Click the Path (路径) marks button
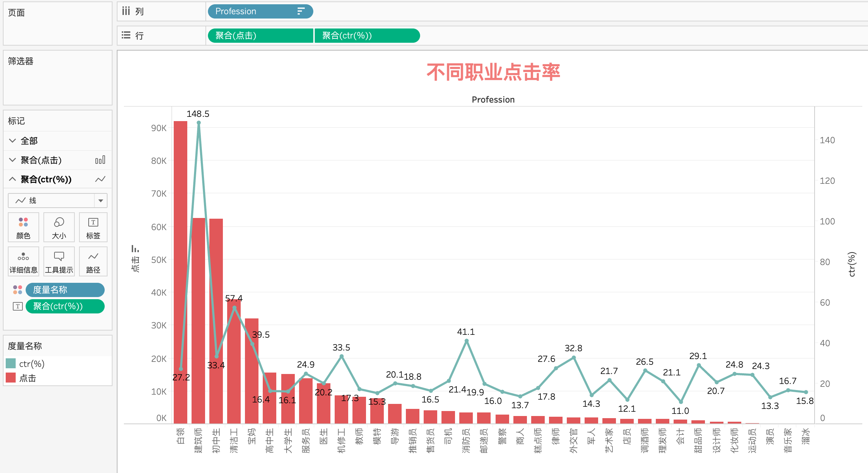This screenshot has width=868, height=473. pos(93,261)
